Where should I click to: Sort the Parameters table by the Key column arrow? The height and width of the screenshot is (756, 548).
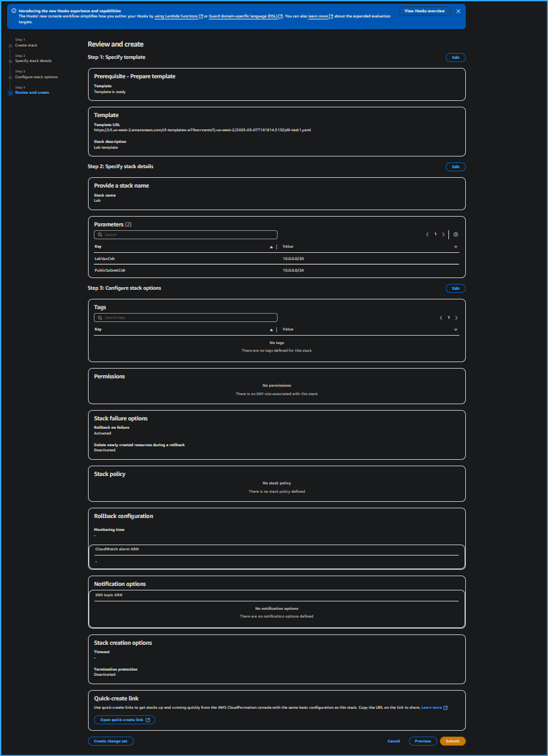click(x=271, y=246)
